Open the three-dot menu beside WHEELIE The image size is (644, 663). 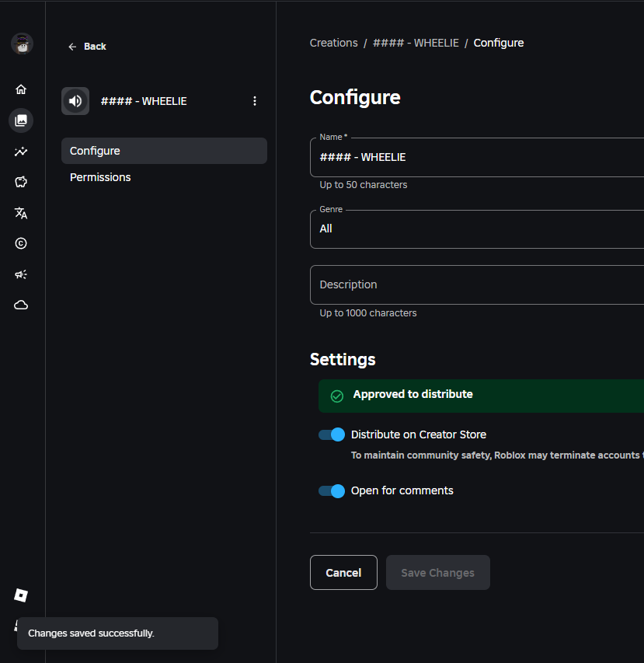[254, 101]
